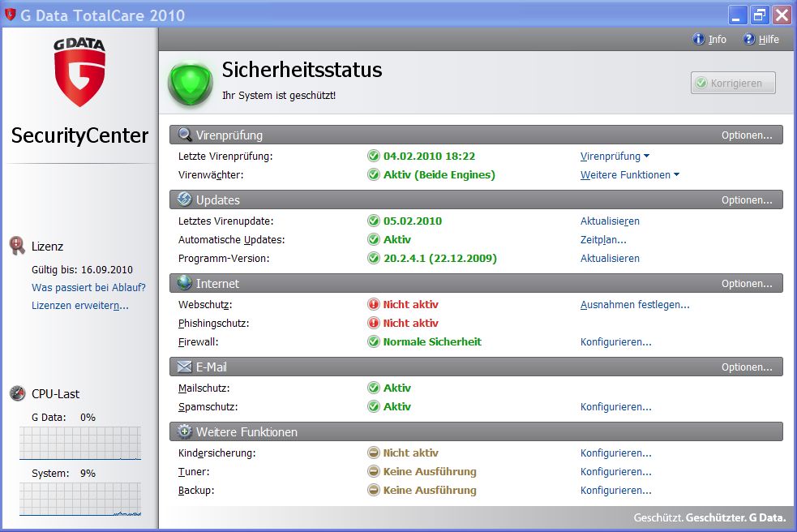Click the CPU-Last gauge icon

(17, 394)
